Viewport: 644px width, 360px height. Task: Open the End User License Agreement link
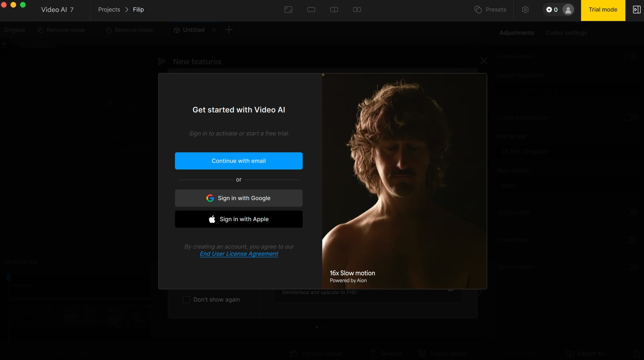pyautogui.click(x=238, y=254)
